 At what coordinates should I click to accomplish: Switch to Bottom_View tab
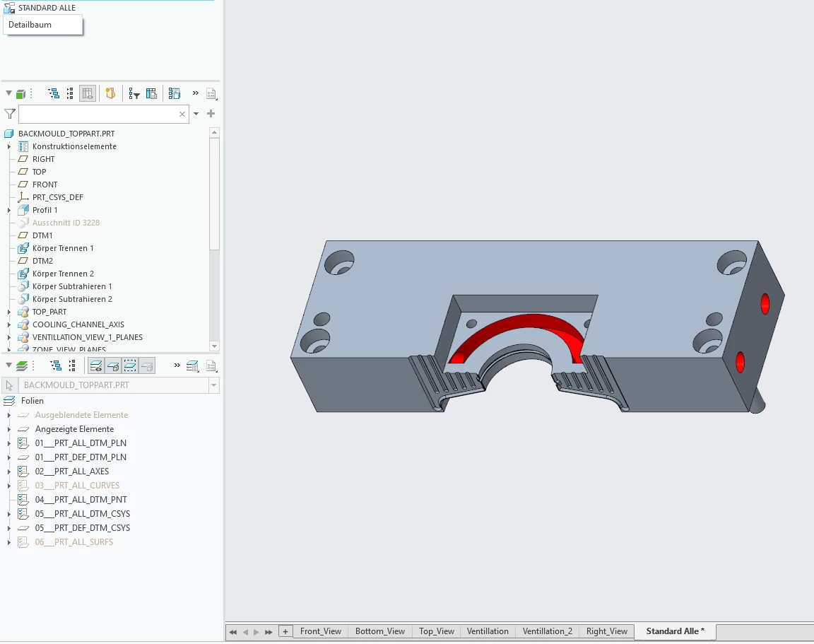[380, 631]
